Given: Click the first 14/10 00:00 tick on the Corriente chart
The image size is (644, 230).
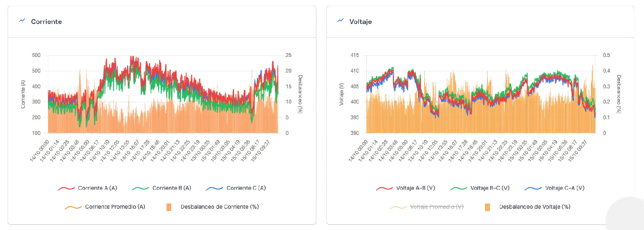Looking at the screenshot, I should tap(40, 151).
